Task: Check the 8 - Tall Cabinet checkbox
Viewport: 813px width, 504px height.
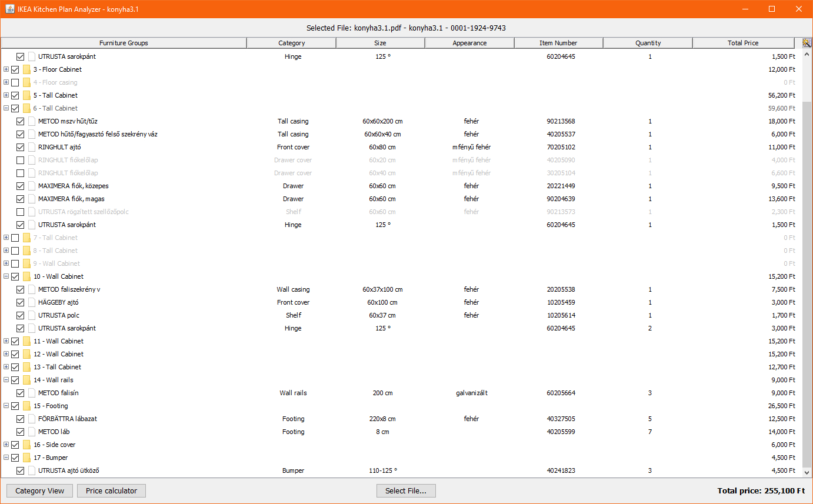Action: (15, 251)
